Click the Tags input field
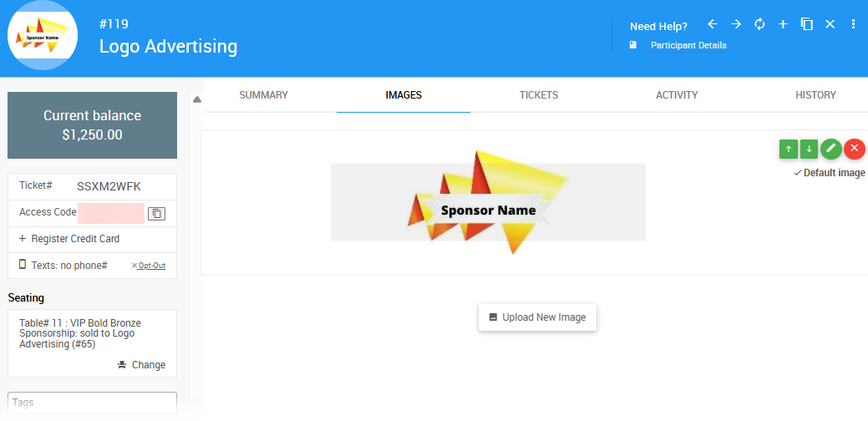The image size is (868, 421). point(92,403)
